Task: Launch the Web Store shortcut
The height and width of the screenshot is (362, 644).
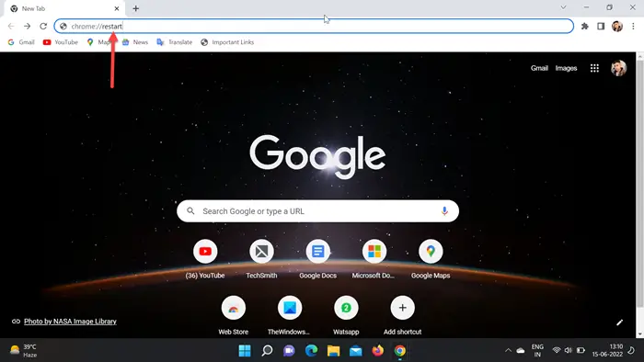Action: click(x=234, y=315)
